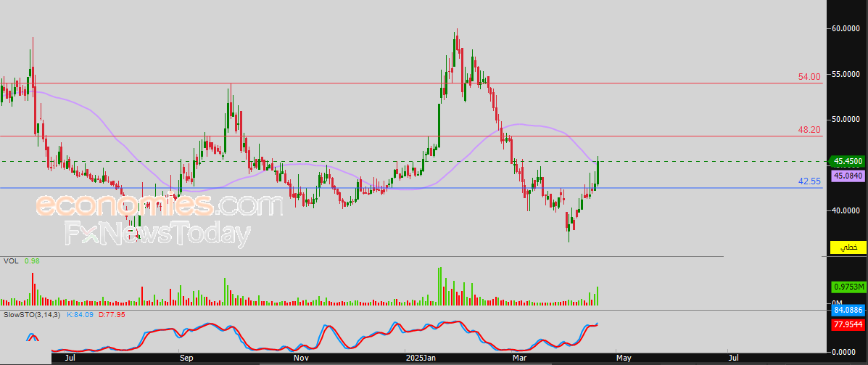Select the blue 84.0886 stochastic K tag
The height and width of the screenshot is (365, 868).
pyautogui.click(x=849, y=311)
